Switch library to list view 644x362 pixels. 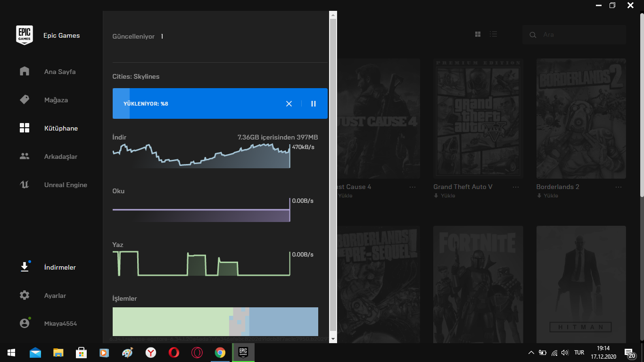coord(494,34)
